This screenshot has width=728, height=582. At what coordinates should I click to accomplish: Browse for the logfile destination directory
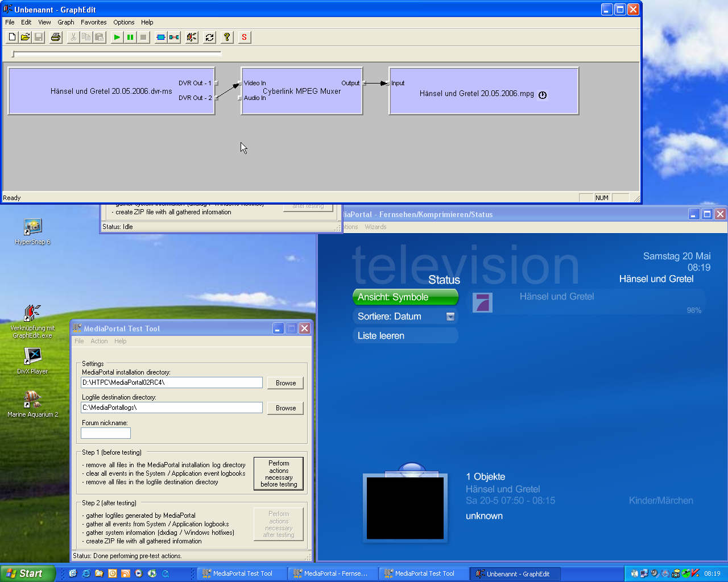click(x=286, y=408)
